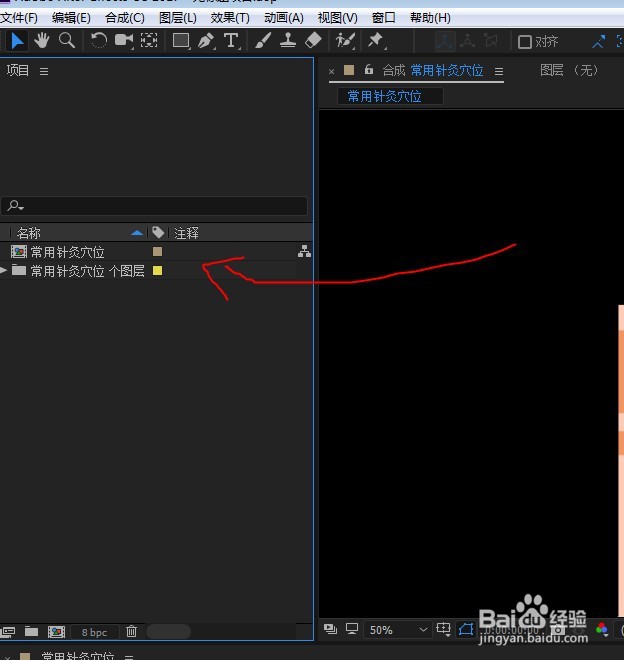The image size is (624, 660).
Task: Enable the 对齐 snapping checkbox
Action: click(524, 42)
